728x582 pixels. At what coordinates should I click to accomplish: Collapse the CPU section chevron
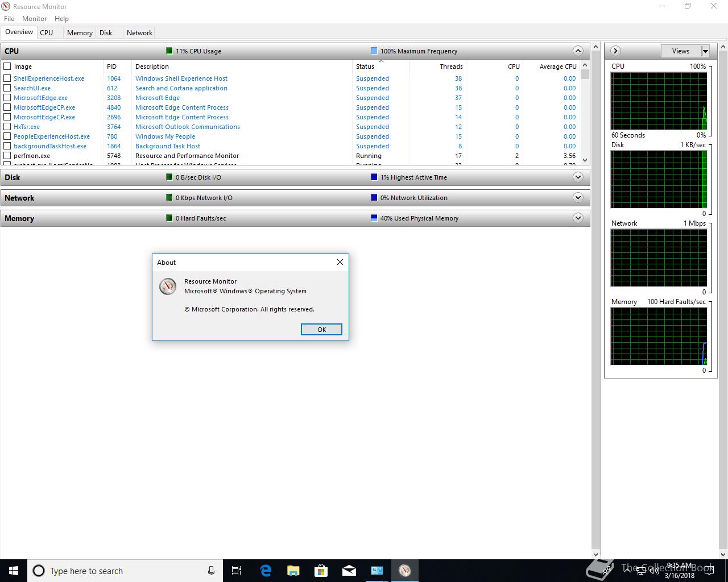(578, 51)
